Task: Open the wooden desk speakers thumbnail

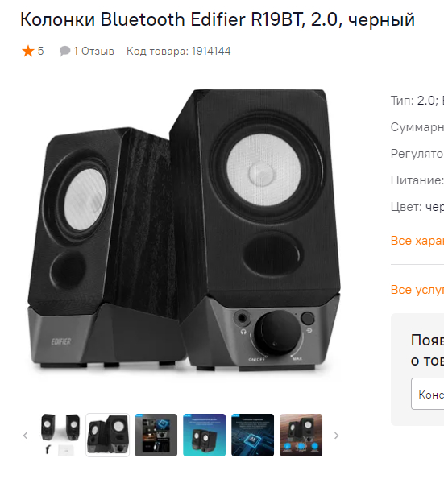Action: pos(301,436)
